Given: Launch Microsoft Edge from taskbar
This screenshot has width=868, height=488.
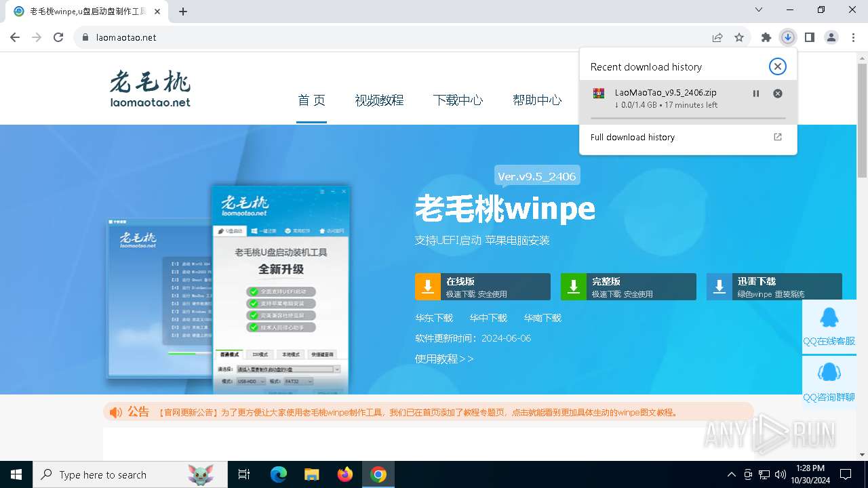Looking at the screenshot, I should tap(279, 474).
